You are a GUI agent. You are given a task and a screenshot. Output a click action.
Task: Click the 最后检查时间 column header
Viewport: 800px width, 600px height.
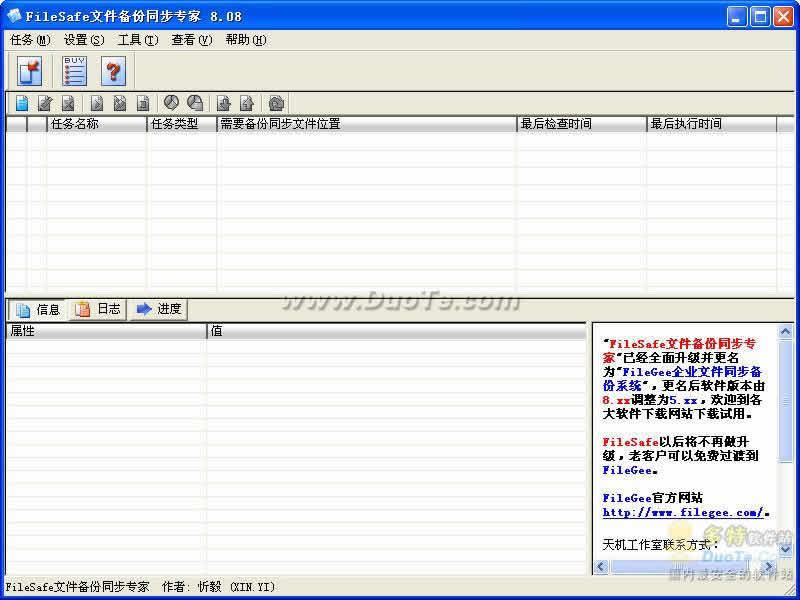[582, 124]
